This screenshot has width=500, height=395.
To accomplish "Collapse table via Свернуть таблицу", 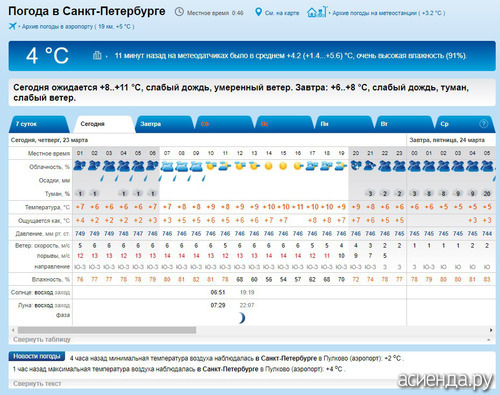I will [x=42, y=339].
